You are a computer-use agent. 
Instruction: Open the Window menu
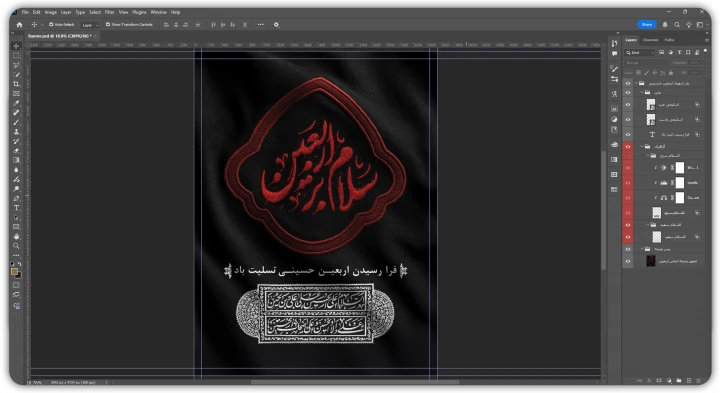(158, 12)
